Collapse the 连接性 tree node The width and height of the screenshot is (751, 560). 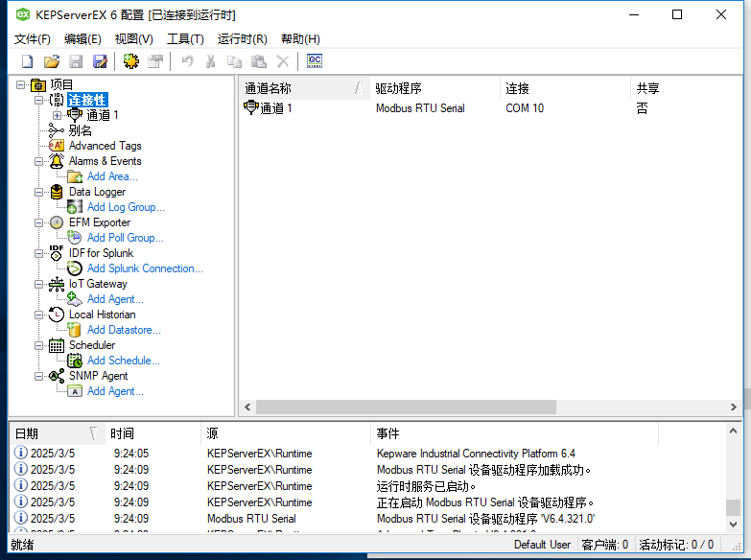click(x=39, y=100)
